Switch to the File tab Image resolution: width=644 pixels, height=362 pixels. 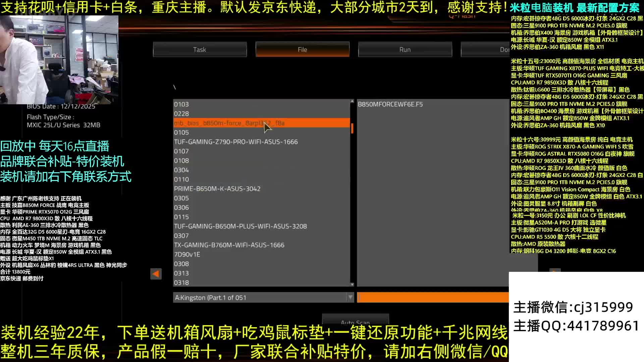pos(302,50)
